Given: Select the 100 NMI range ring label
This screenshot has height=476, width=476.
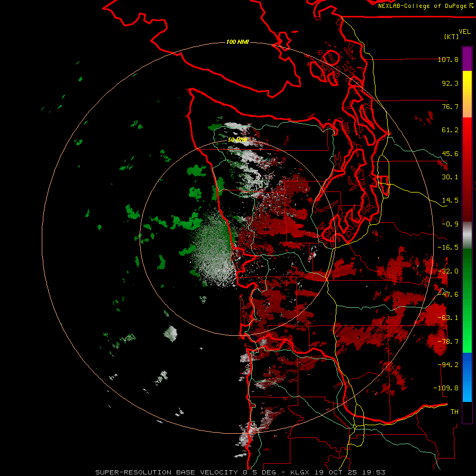Looking at the screenshot, I should tap(237, 42).
